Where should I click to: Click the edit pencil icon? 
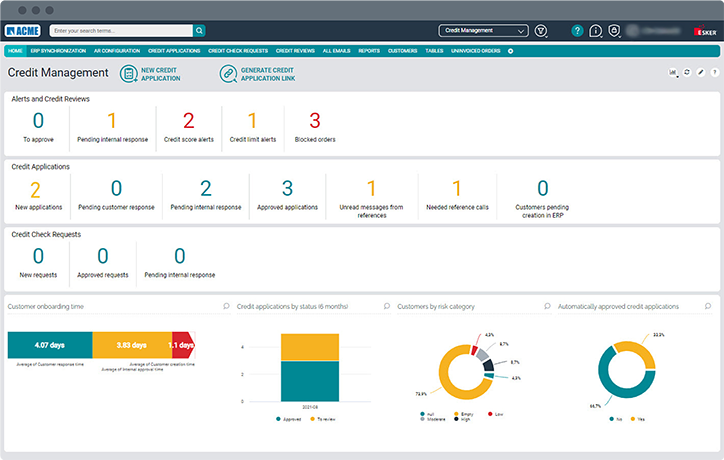pyautogui.click(x=700, y=73)
